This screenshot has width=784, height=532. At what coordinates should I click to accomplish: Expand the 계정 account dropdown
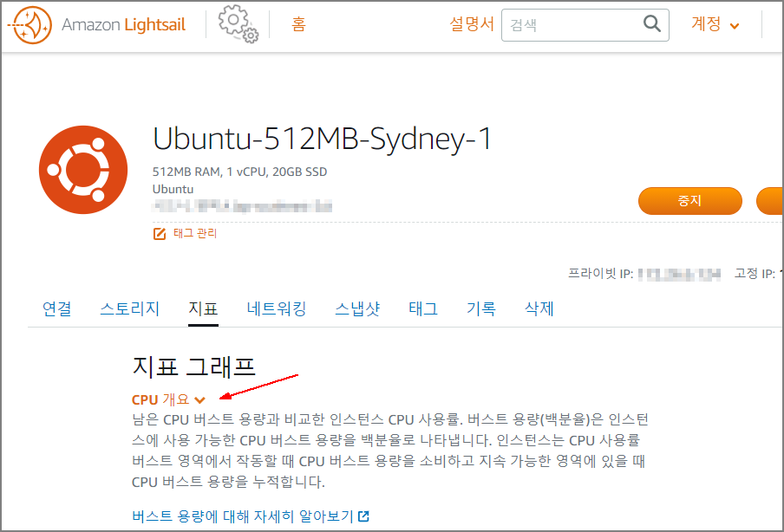tap(715, 24)
